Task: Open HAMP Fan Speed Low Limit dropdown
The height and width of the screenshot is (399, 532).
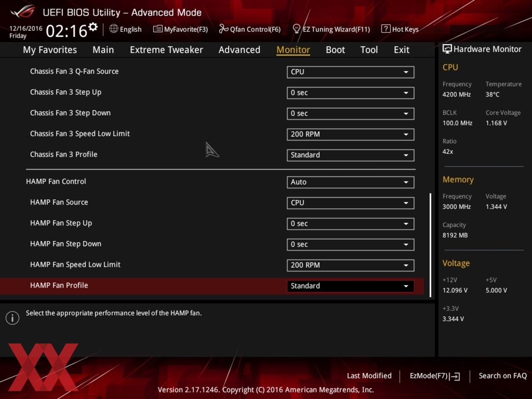Action: coord(350,265)
